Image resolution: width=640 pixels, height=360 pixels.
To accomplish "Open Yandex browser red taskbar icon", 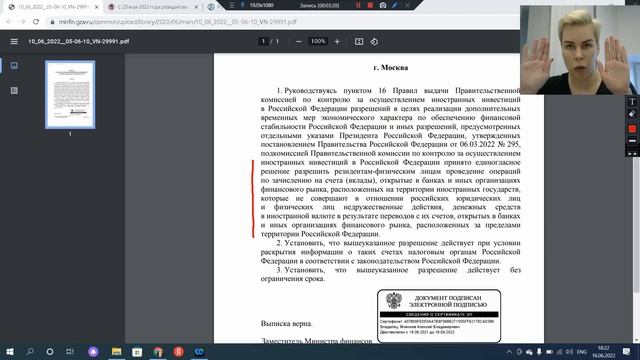I will click(178, 351).
